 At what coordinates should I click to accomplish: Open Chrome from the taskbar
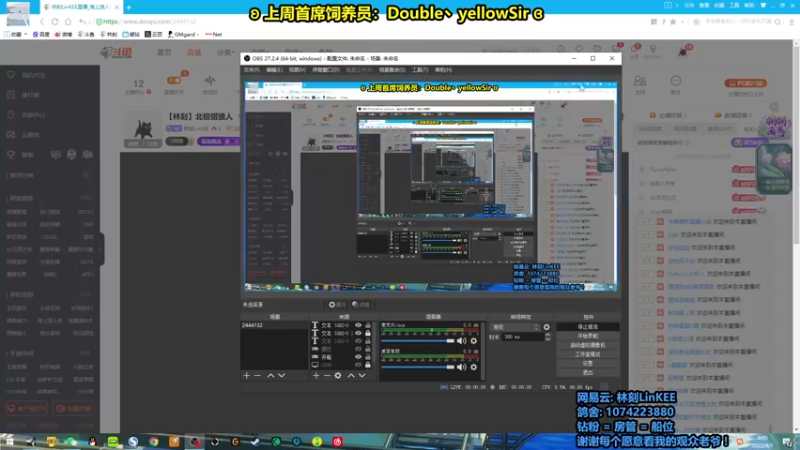tap(154, 441)
